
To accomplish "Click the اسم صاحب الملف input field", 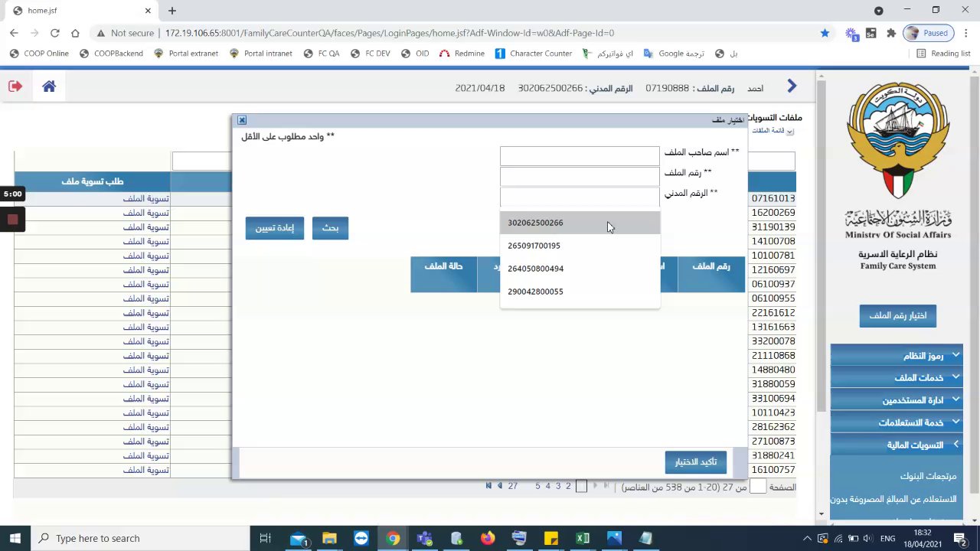I will point(580,155).
